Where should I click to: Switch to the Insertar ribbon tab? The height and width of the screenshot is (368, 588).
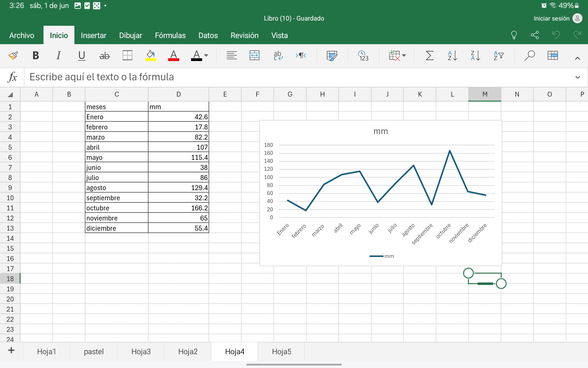(x=93, y=36)
